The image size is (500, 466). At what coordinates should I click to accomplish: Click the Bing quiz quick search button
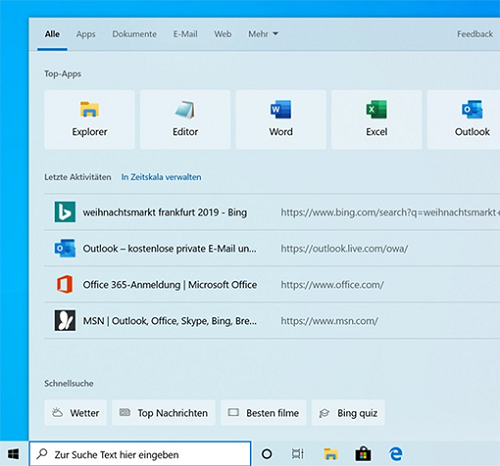[348, 413]
